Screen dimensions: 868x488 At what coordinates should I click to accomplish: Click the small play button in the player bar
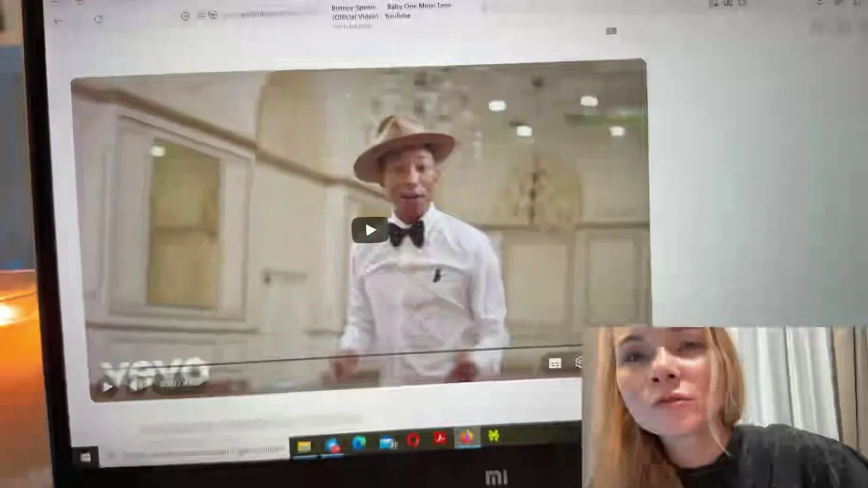(x=107, y=387)
